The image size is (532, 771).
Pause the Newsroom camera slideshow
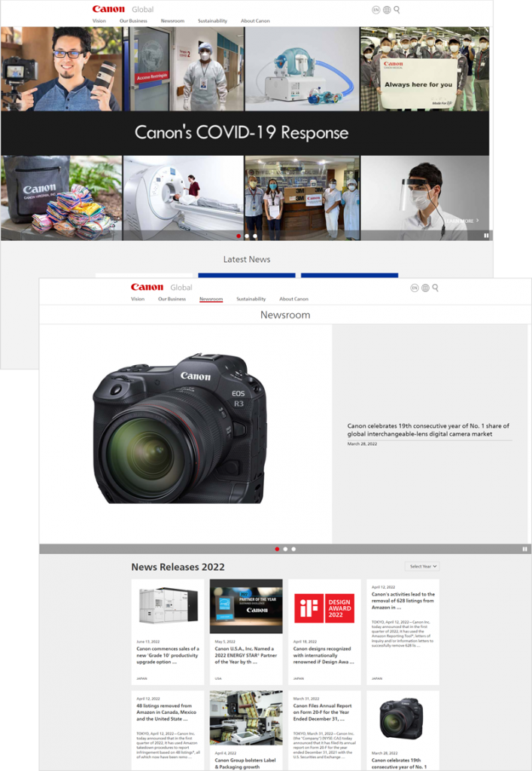[x=524, y=549]
